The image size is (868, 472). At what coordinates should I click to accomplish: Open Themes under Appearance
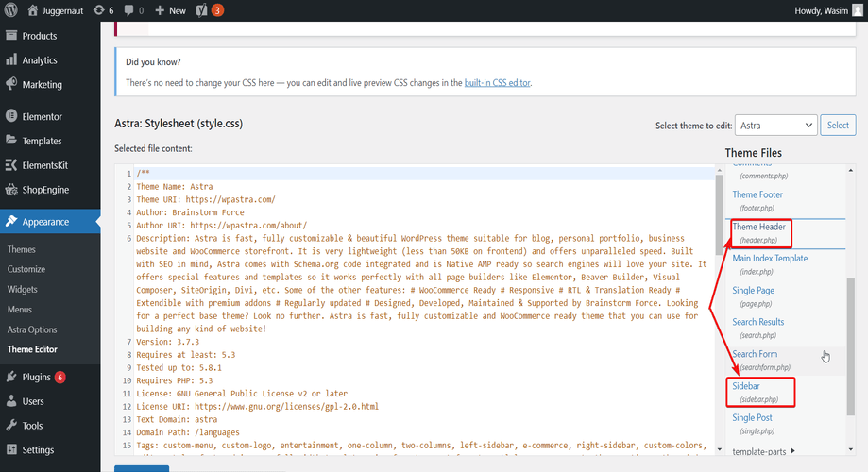click(x=21, y=249)
